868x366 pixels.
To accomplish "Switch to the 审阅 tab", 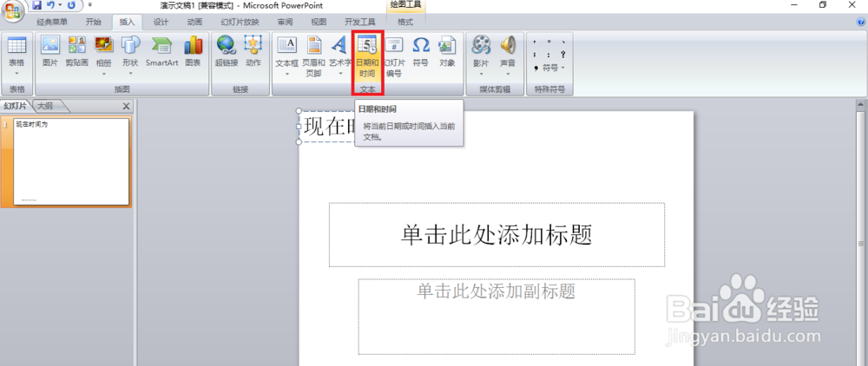I will pyautogui.click(x=285, y=22).
